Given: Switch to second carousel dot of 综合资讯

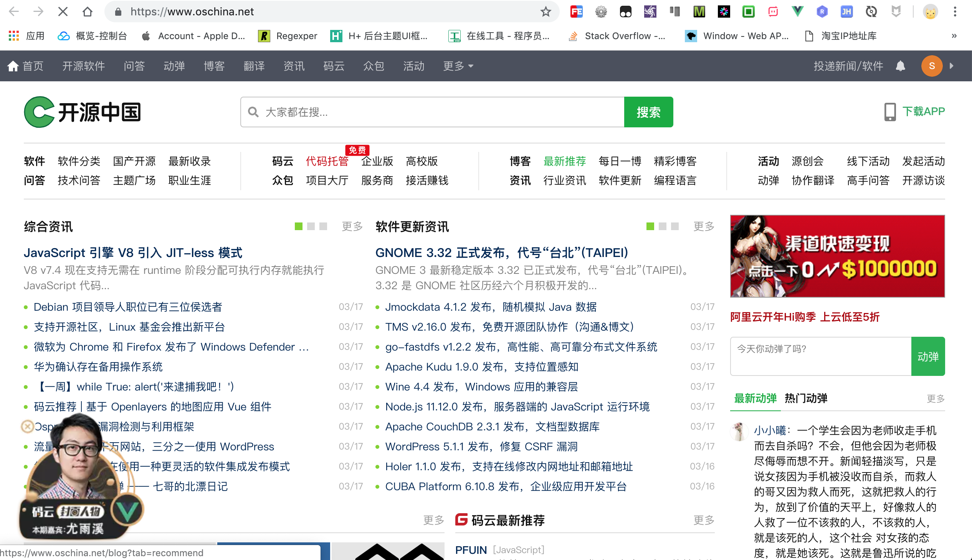Looking at the screenshot, I should point(311,227).
